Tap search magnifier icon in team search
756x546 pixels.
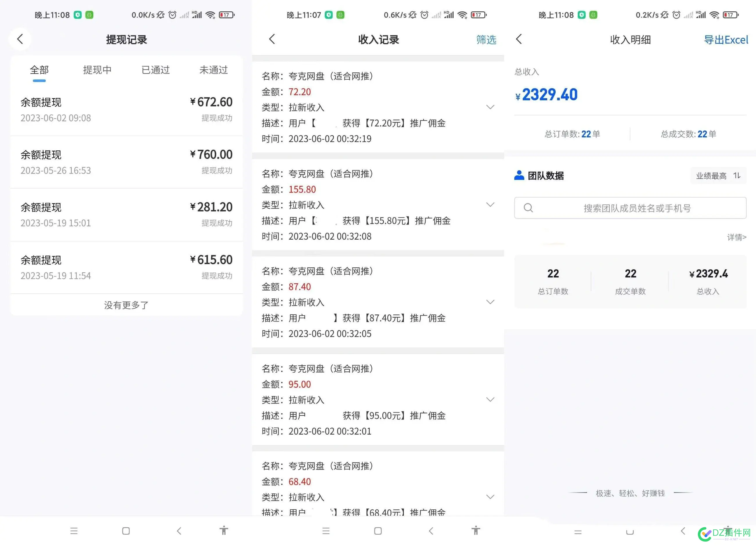528,208
